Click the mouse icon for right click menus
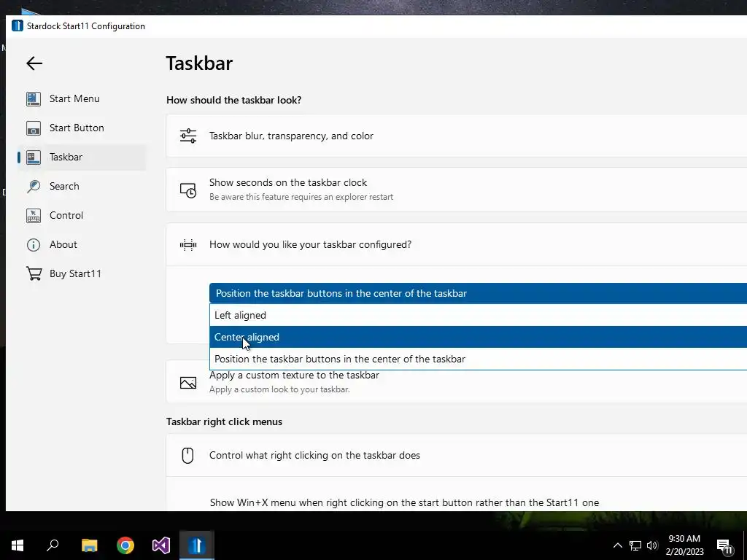Viewport: 747px width, 560px height. (187, 455)
